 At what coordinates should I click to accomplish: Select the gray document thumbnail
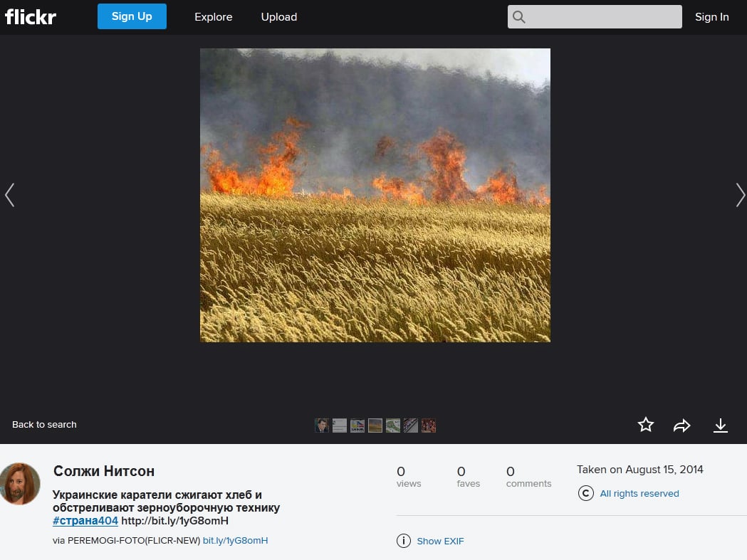coord(340,426)
